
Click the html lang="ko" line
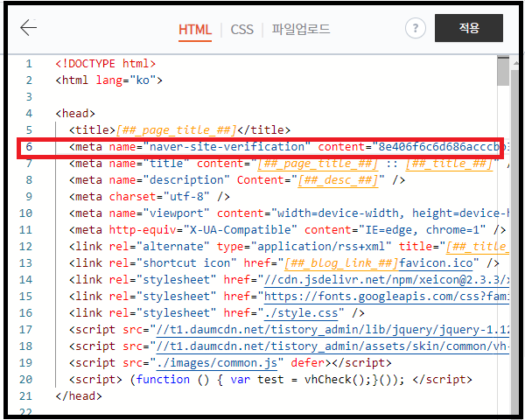pos(108,80)
